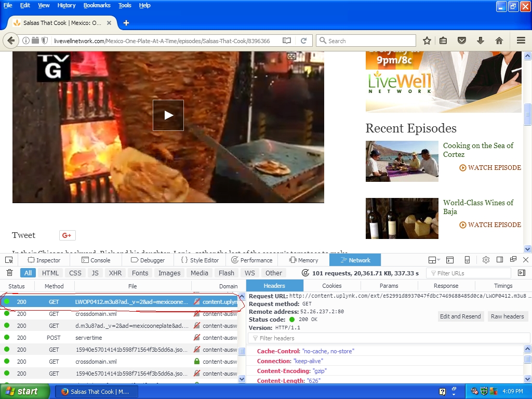Open a new tab with the plus button
The image size is (532, 399).
coord(126,23)
